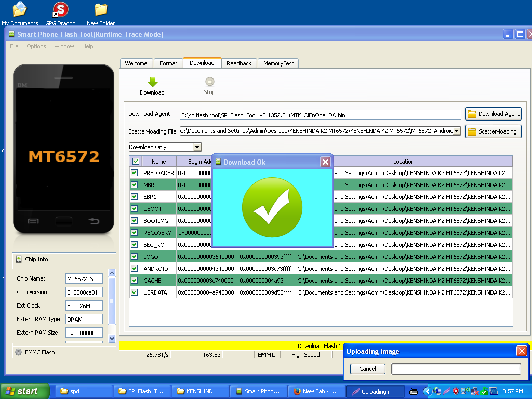This screenshot has width=532, height=399.
Task: Toggle the select-all header checkbox
Action: pos(136,162)
